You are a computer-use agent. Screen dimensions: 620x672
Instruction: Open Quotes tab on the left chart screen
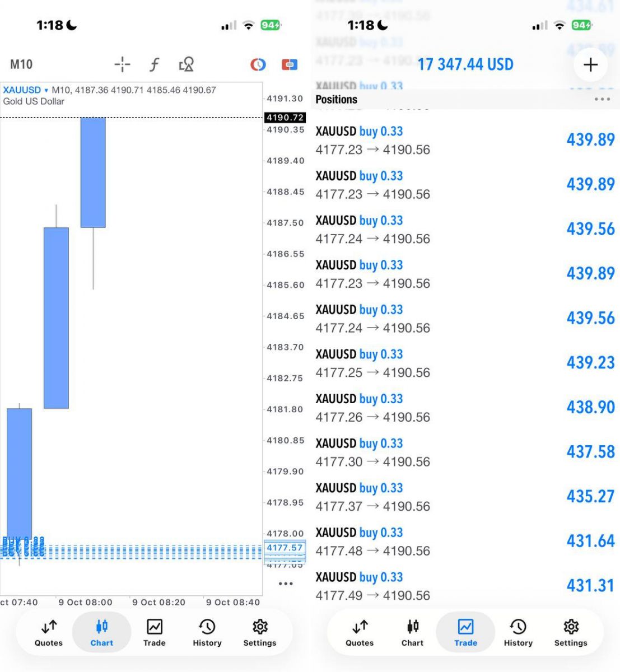(49, 632)
